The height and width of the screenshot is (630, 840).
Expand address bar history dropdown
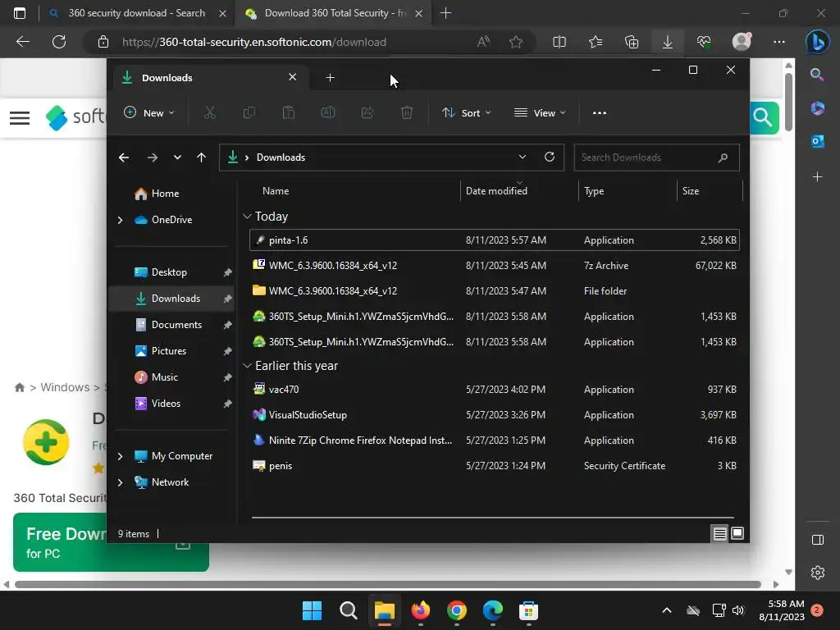coord(523,157)
